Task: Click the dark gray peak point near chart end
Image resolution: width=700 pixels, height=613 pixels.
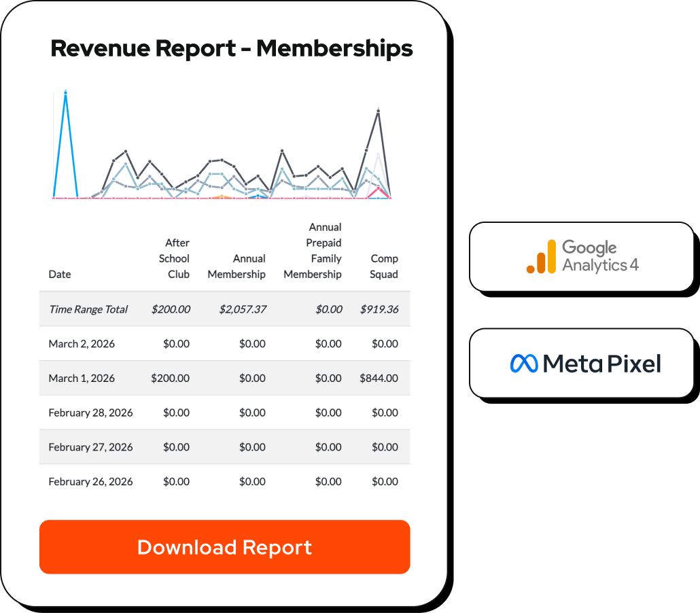Action: tap(378, 110)
